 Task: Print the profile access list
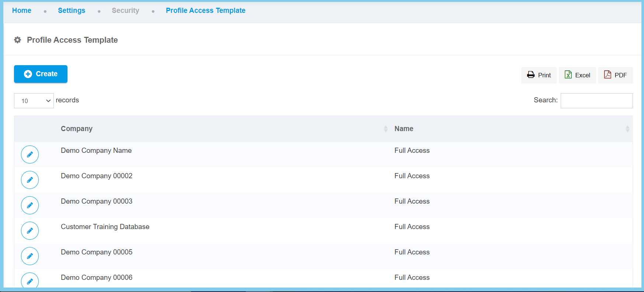(x=539, y=75)
